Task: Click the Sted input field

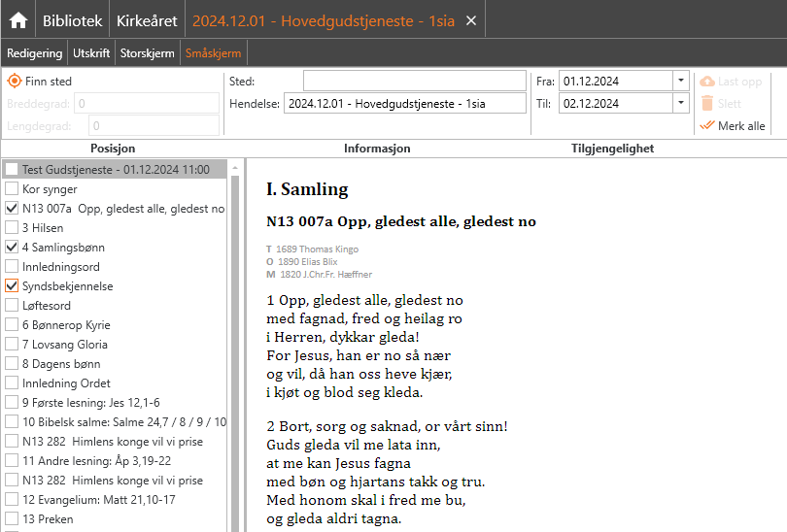Action: 415,81
